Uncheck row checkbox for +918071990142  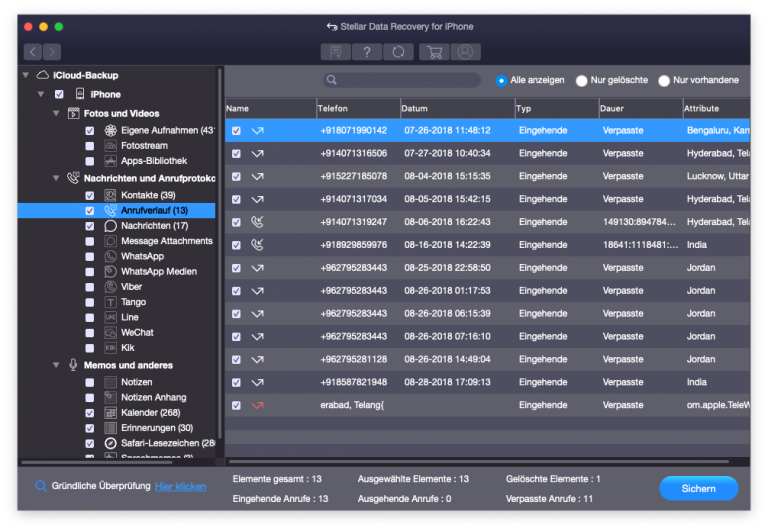[237, 131]
